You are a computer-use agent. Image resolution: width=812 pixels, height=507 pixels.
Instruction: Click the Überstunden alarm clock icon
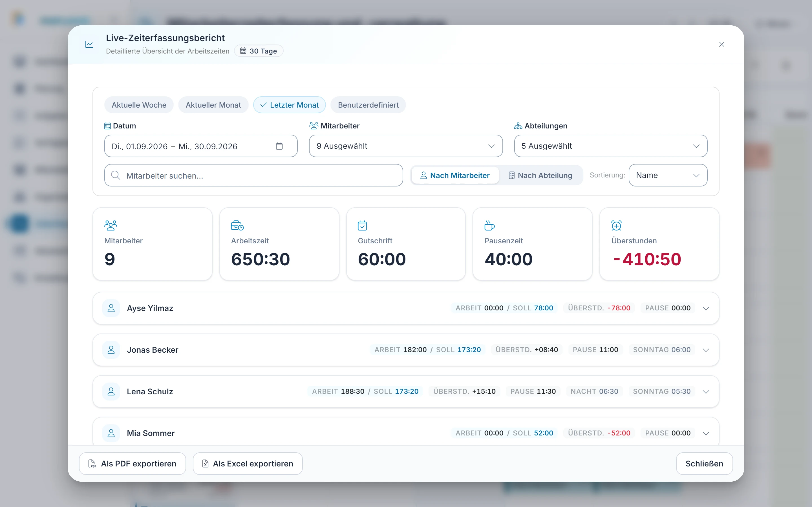(x=616, y=225)
